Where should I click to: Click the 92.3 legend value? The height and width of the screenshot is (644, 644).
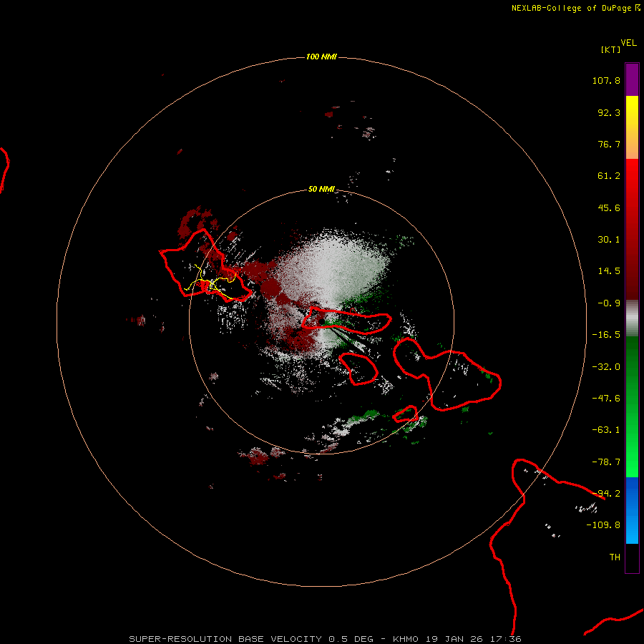pos(609,112)
